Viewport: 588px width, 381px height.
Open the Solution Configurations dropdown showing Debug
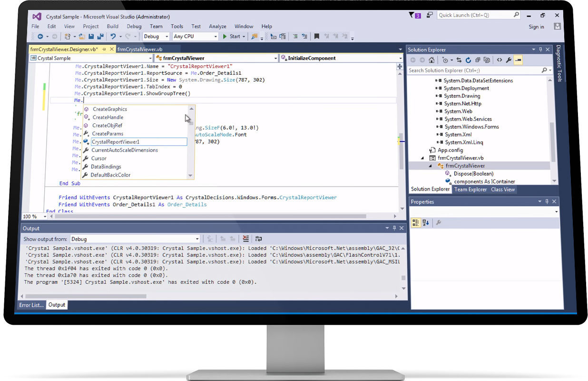pos(156,36)
